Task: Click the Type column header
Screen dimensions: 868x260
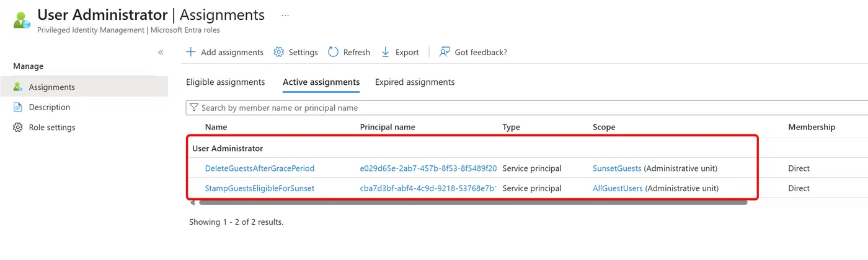Action: [x=511, y=127]
